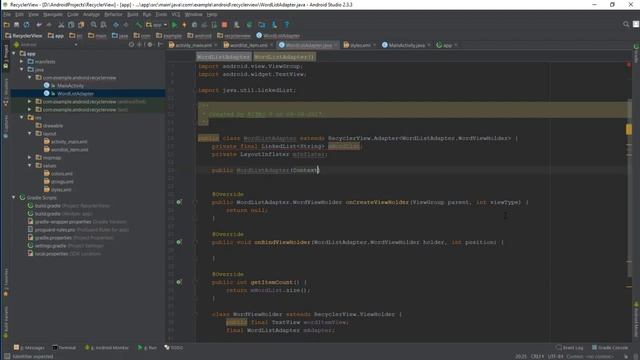Run the app with green play icon
640x360 pixels.
point(174,25)
